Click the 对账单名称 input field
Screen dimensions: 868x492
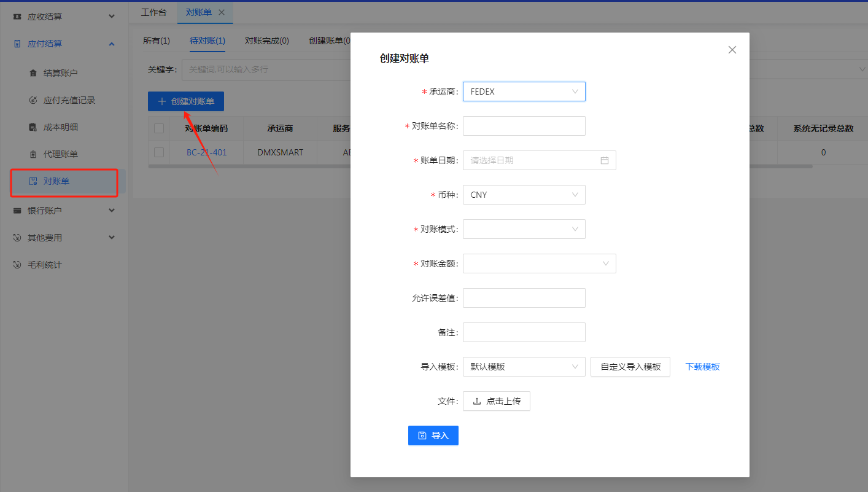pos(524,126)
